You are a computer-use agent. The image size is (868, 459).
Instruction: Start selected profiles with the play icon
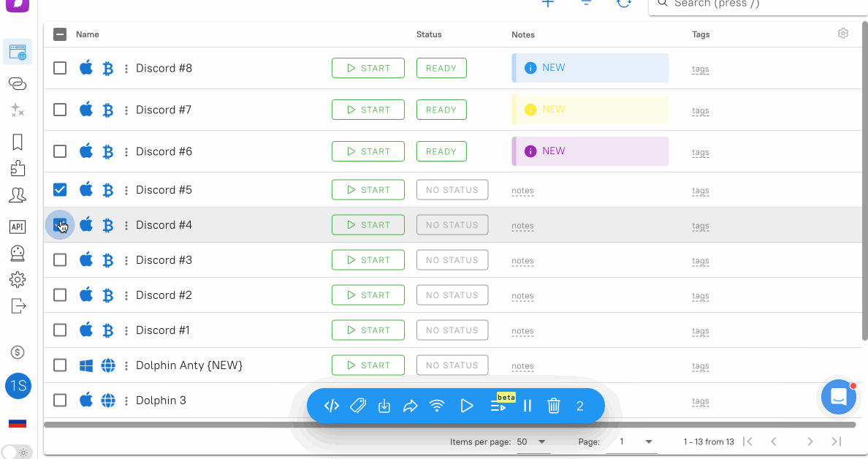tap(467, 406)
